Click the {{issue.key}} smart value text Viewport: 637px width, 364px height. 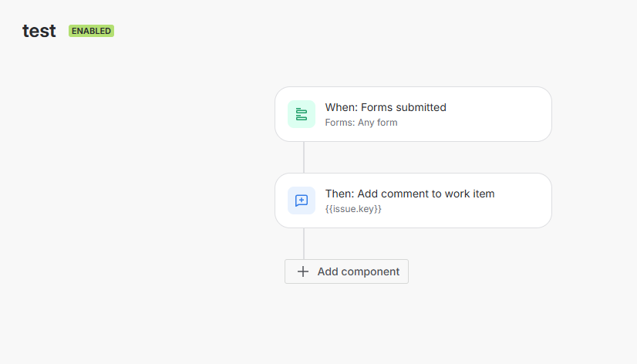point(353,209)
